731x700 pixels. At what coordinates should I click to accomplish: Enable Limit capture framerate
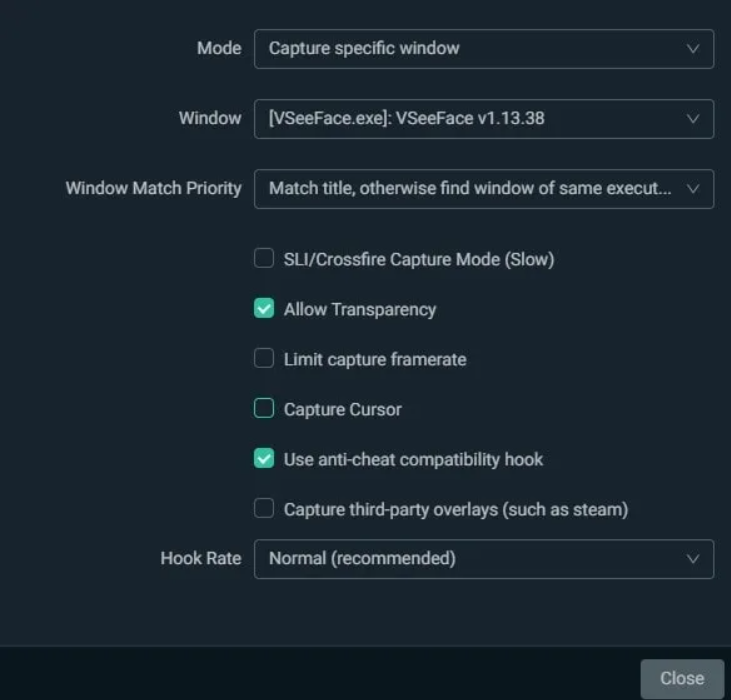point(264,358)
